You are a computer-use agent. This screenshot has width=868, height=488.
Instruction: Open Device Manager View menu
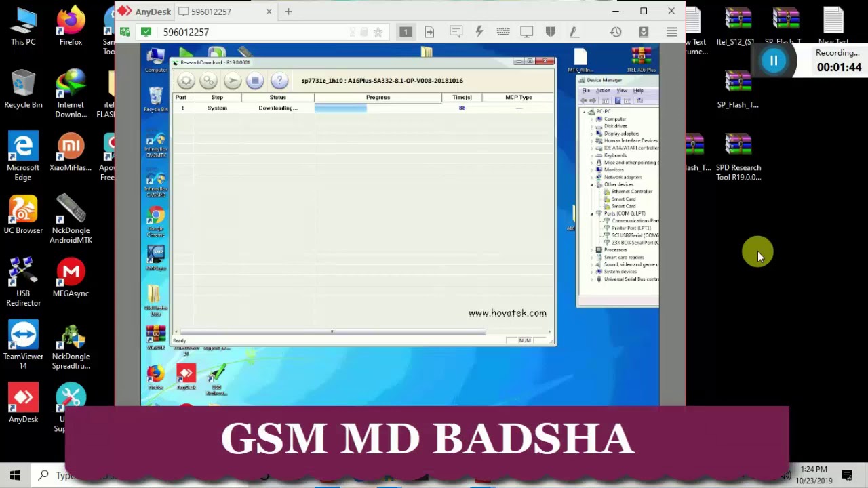[622, 91]
